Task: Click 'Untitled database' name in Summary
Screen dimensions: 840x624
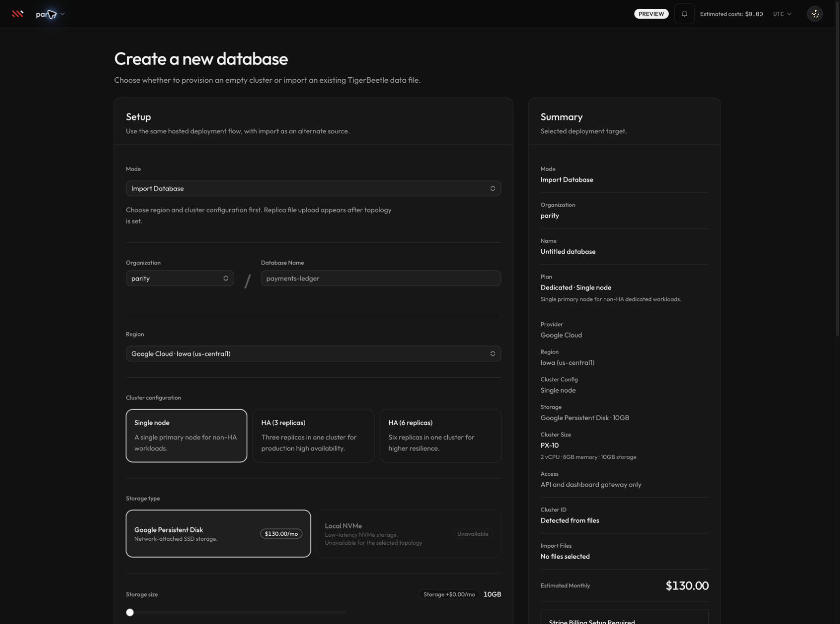Action: point(568,252)
